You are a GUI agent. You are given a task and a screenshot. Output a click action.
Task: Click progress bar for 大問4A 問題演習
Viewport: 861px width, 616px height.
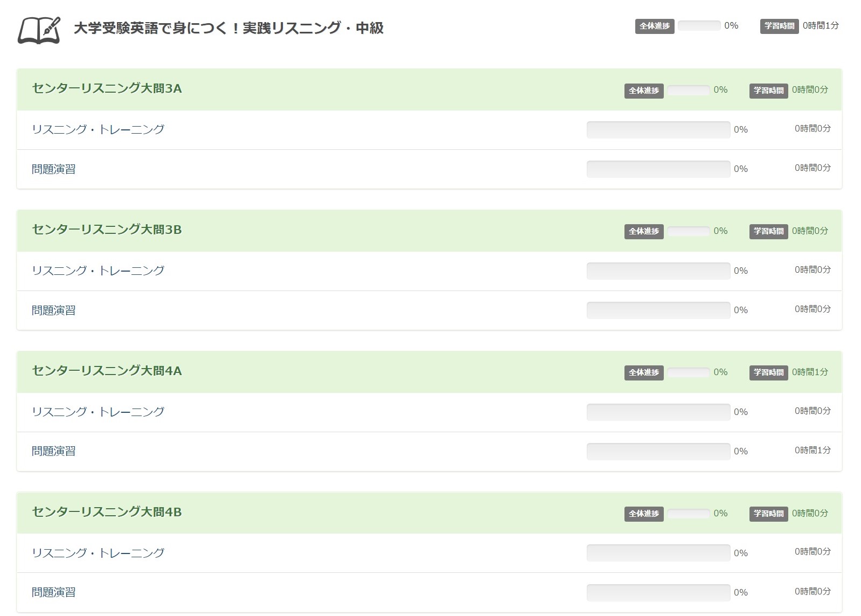[x=658, y=452]
